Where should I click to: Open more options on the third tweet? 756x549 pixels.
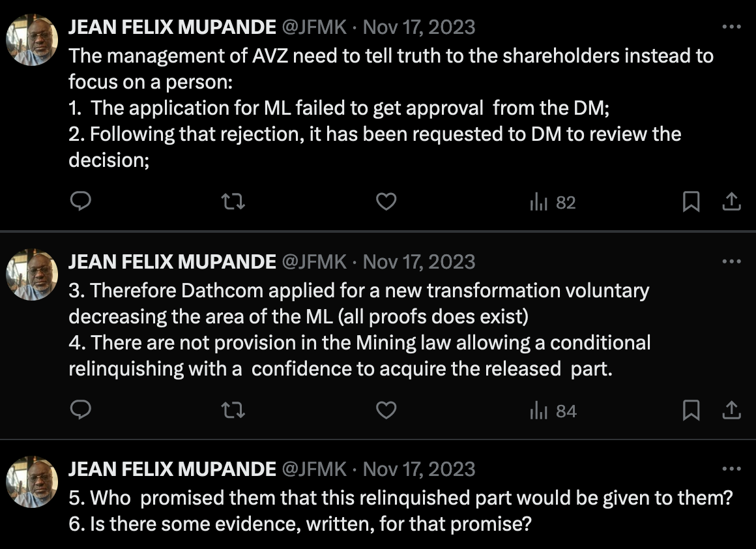pos(732,469)
